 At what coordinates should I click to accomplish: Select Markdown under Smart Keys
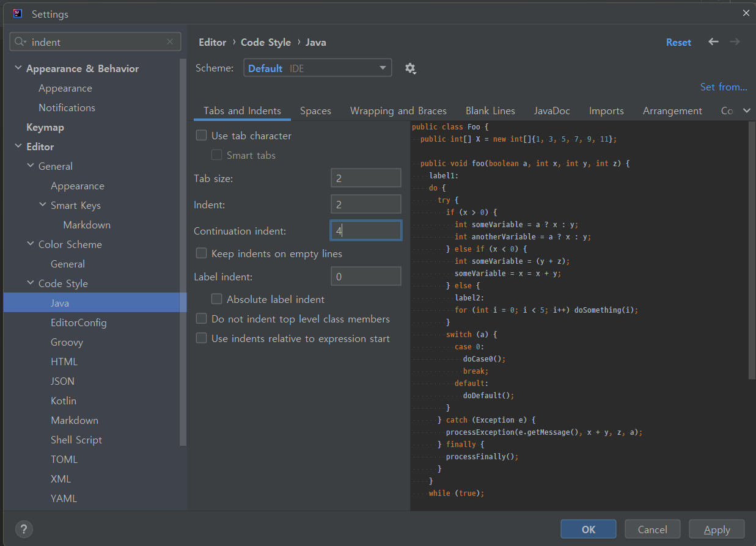(87, 225)
